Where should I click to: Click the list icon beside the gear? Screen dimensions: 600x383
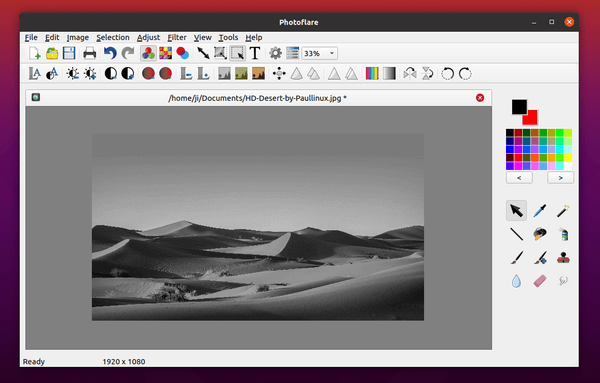292,53
